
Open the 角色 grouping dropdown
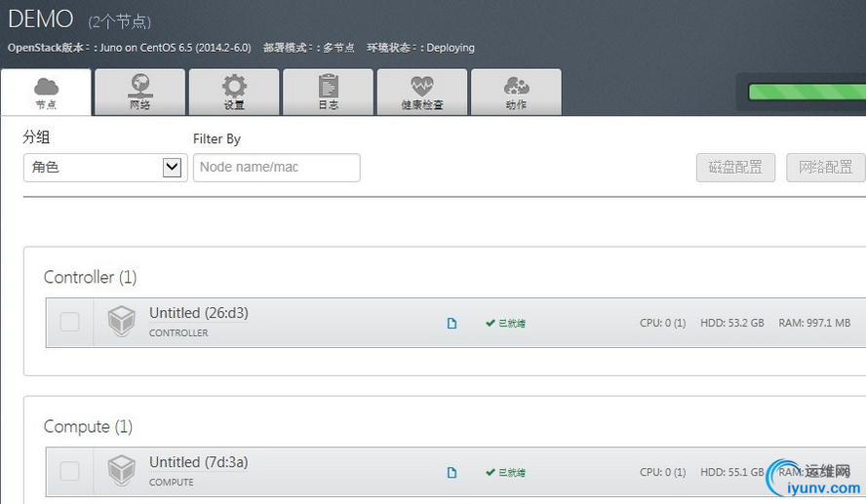(105, 168)
